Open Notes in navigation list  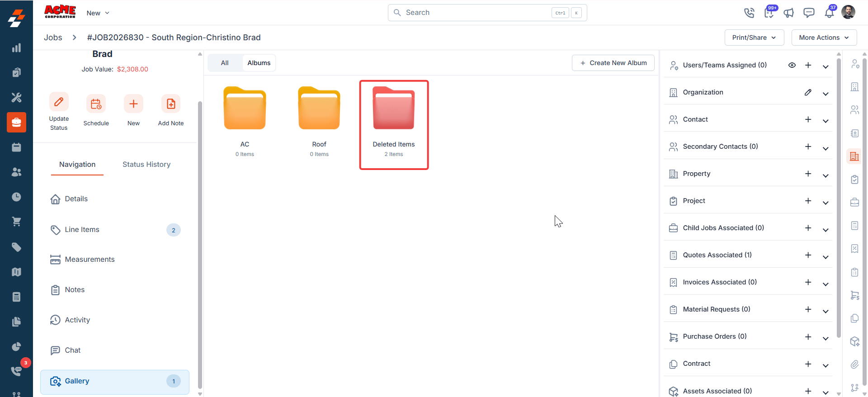pyautogui.click(x=115, y=290)
